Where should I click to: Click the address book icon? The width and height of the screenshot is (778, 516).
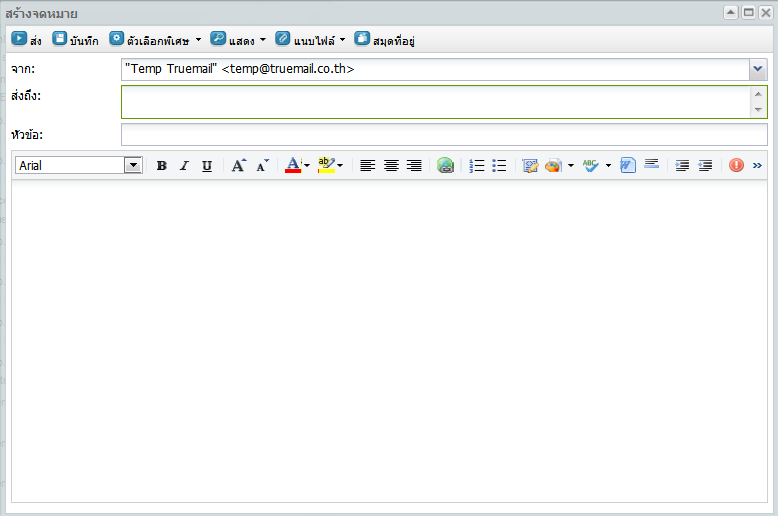[362, 39]
